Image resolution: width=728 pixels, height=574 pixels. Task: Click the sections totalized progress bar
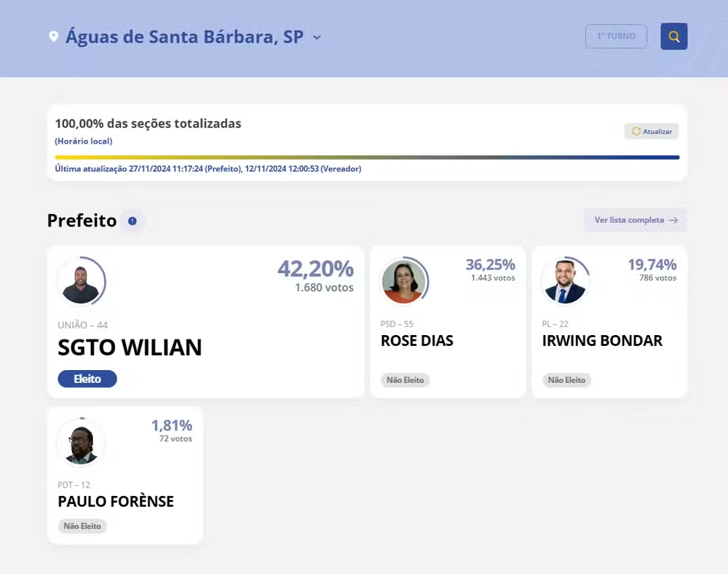pos(367,157)
